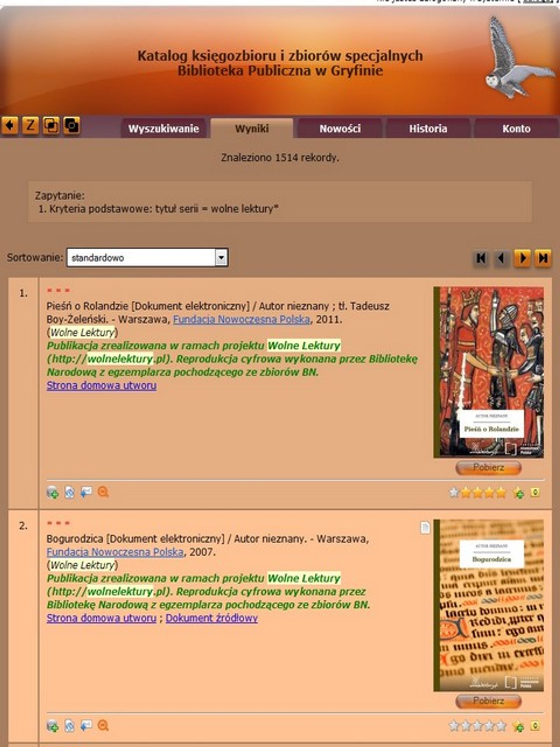The height and width of the screenshot is (747, 560).
Task: Open the Sortowanie dropdown list
Action: pos(221,258)
